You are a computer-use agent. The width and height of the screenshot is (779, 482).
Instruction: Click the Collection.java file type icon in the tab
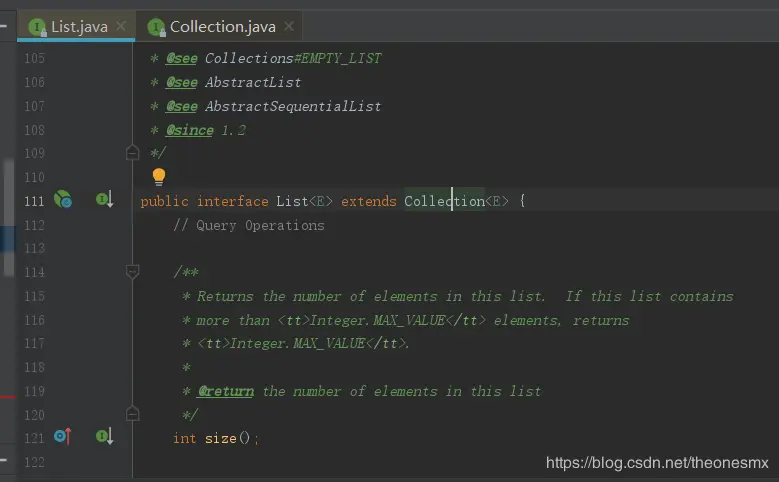tap(156, 27)
